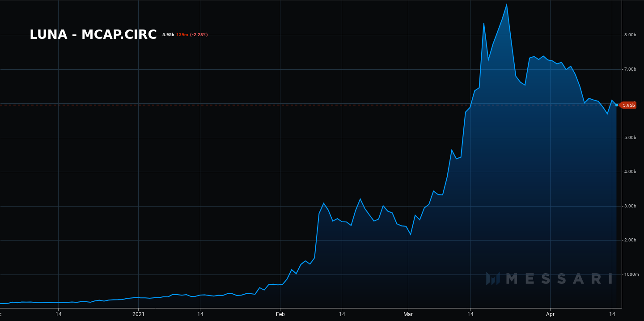Click the 14 label between 2021 and Feb
644x321 pixels.
click(200, 315)
